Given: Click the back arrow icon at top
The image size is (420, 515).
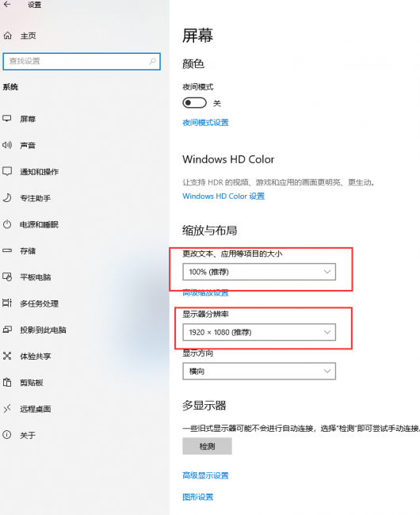Looking at the screenshot, I should (x=7, y=4).
